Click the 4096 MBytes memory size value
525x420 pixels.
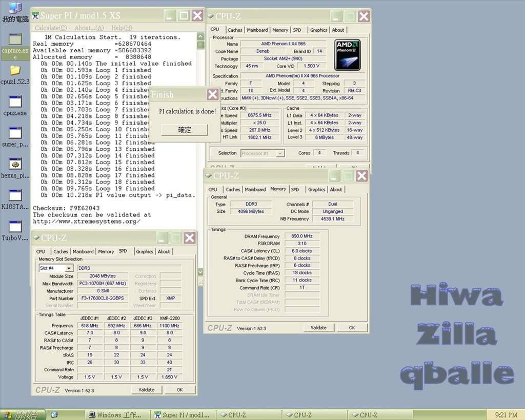click(x=251, y=211)
